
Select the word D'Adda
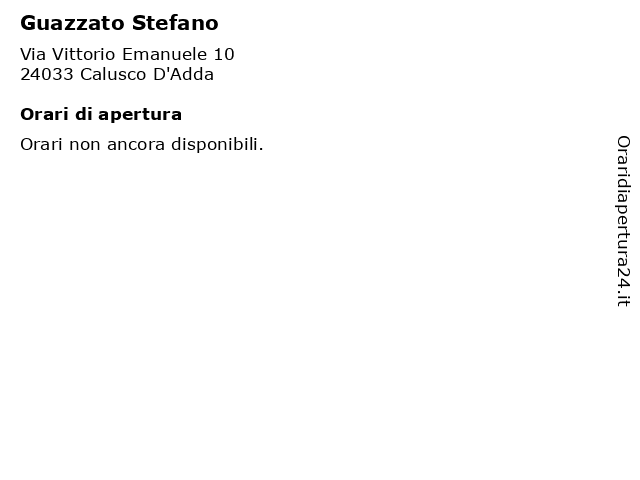click(x=183, y=74)
